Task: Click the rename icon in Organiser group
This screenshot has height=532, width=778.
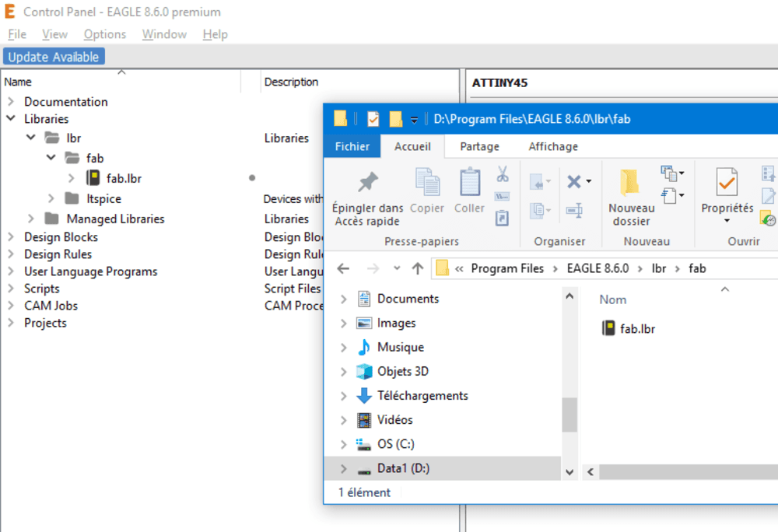Action: [574, 210]
